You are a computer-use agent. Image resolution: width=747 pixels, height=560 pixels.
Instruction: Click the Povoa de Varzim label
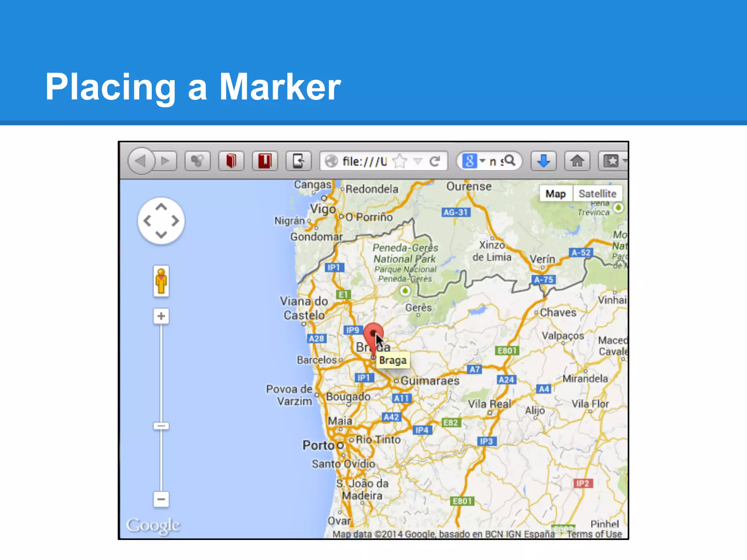(290, 395)
